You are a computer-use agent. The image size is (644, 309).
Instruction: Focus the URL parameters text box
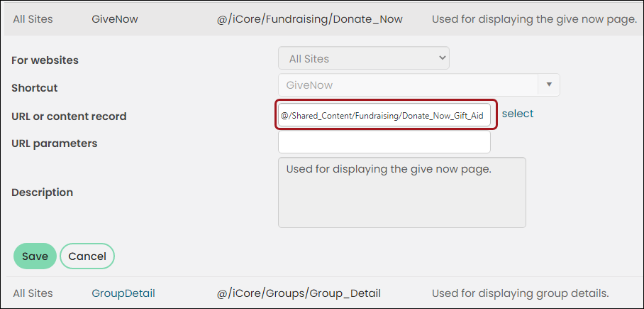(x=384, y=142)
